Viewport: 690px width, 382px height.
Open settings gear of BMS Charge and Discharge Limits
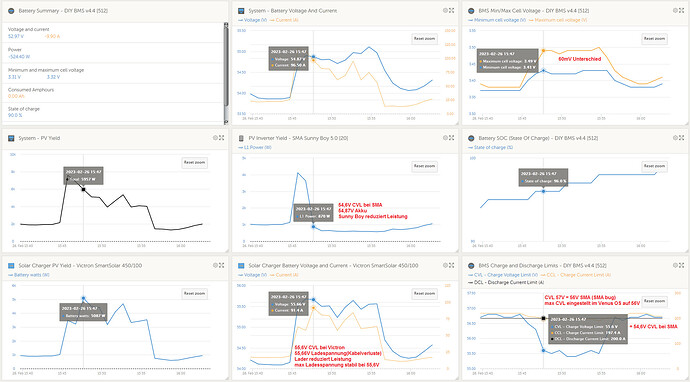point(675,265)
